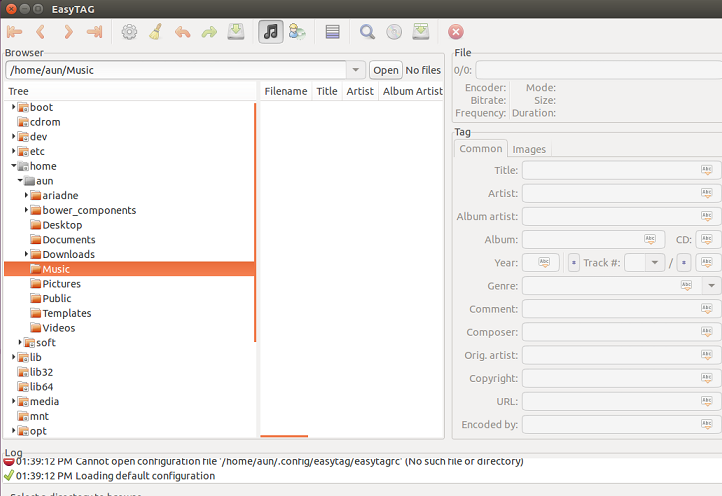
Task: Click the list lines toolbar icon
Action: 332,32
